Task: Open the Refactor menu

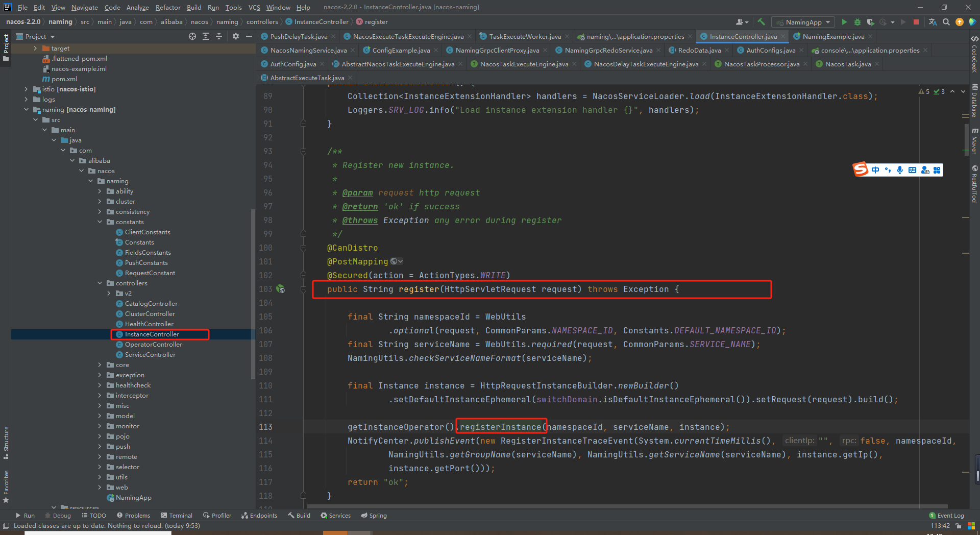Action: [168, 7]
